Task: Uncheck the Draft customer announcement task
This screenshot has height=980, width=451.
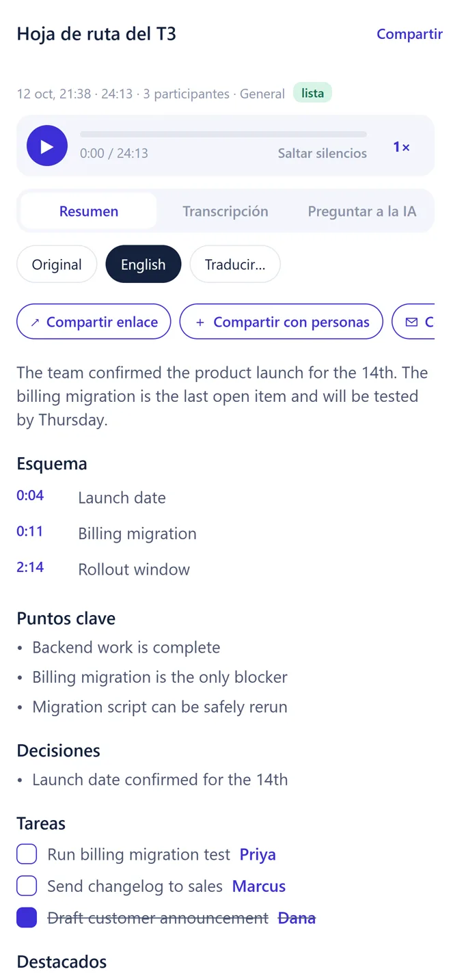Action: tap(27, 918)
